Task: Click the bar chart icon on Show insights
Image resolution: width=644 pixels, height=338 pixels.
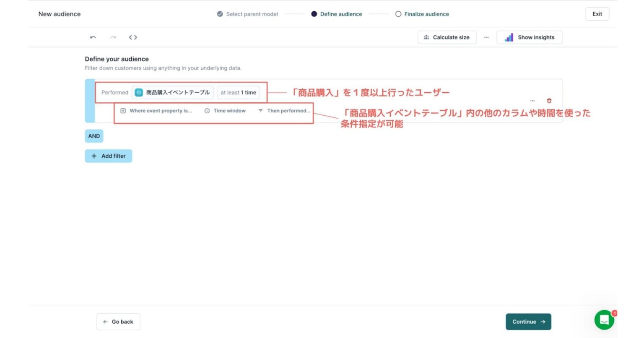Action: [509, 37]
